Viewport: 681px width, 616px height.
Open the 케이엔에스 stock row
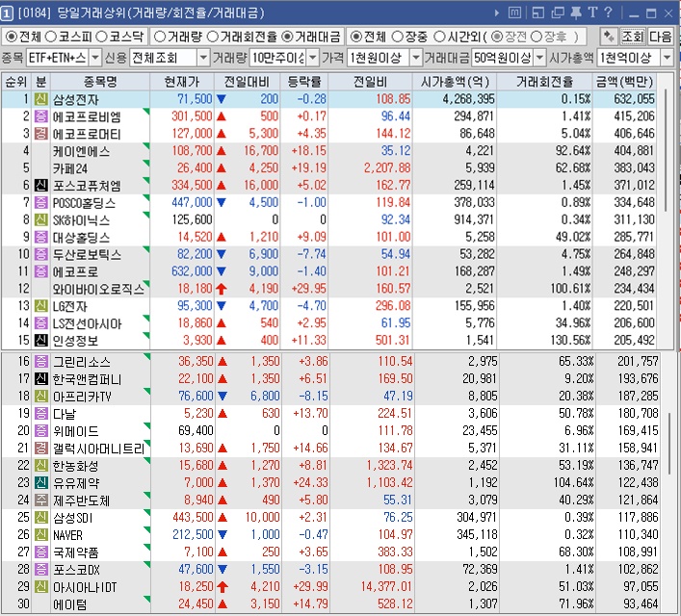pos(330,151)
